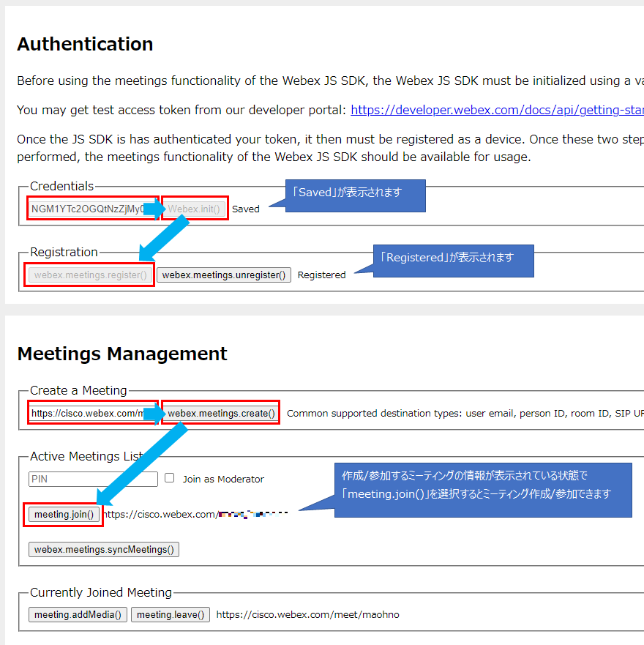644x645 pixels.
Task: Click the blue callout about 'Registered' status
Action: (x=454, y=261)
